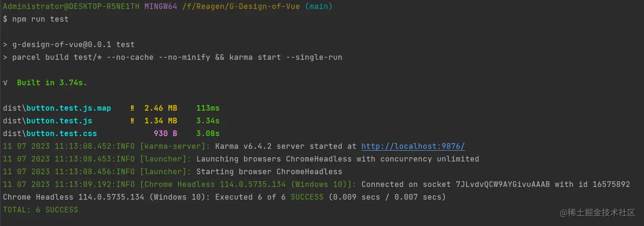
Task: Click the '930 B' size value
Action: coord(166,134)
